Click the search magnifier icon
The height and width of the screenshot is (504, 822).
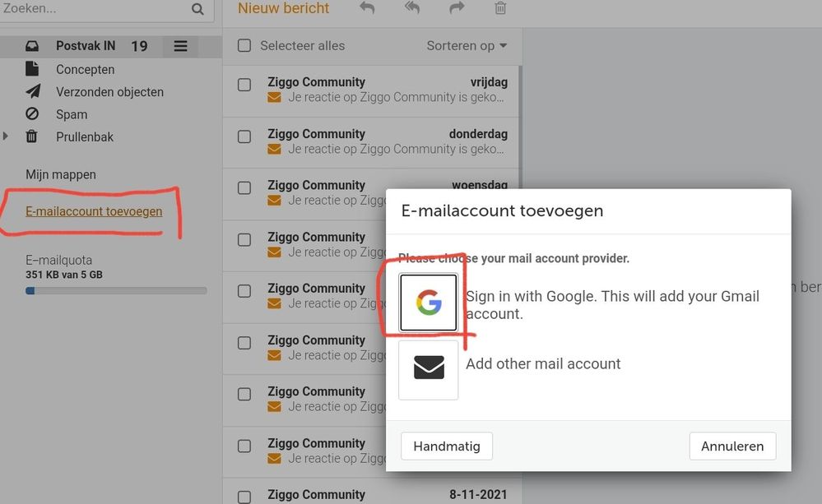[x=197, y=9]
